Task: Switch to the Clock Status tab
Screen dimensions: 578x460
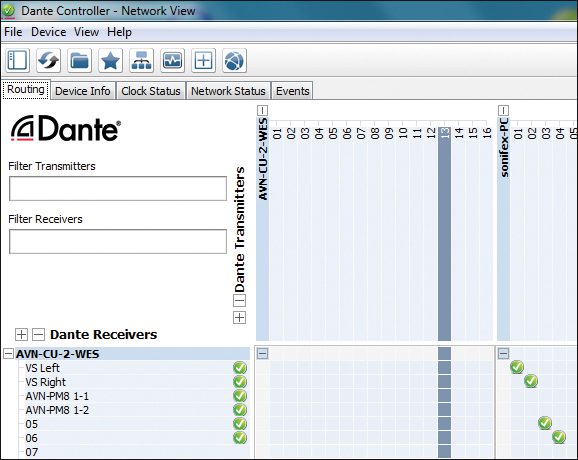Action: pyautogui.click(x=151, y=91)
